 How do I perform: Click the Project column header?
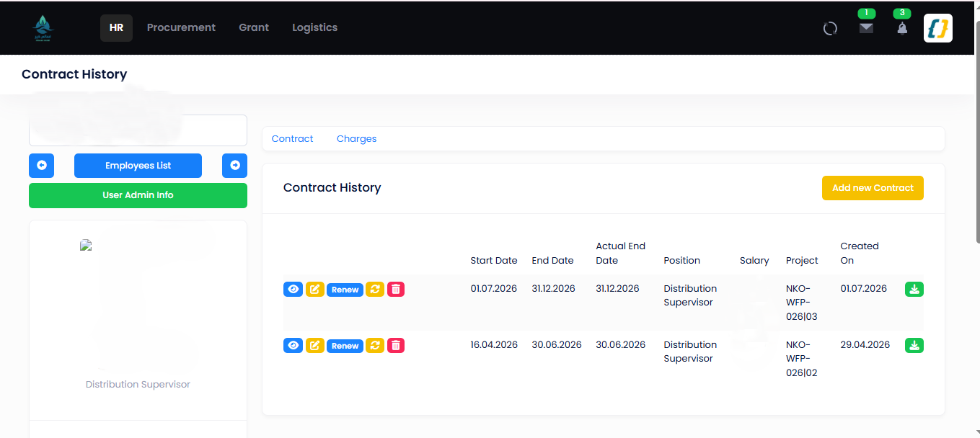[x=802, y=260]
